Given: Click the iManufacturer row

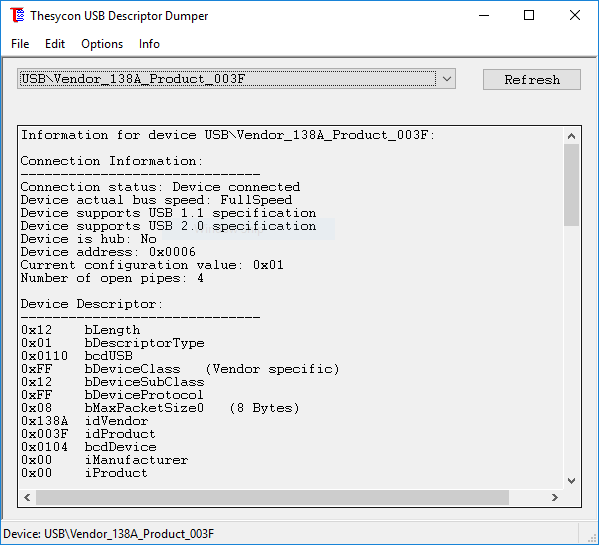Looking at the screenshot, I should (x=104, y=460).
